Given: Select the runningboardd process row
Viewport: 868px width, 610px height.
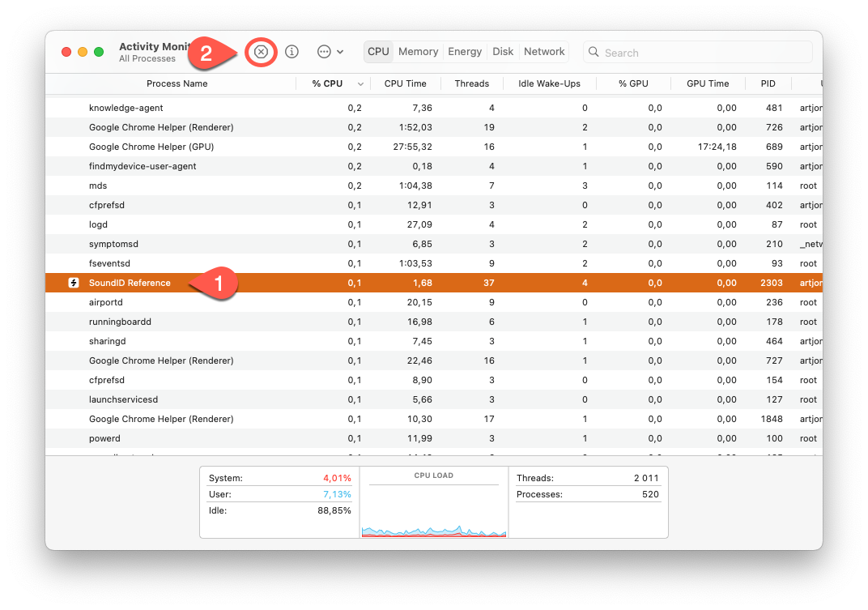Looking at the screenshot, I should pos(434,322).
